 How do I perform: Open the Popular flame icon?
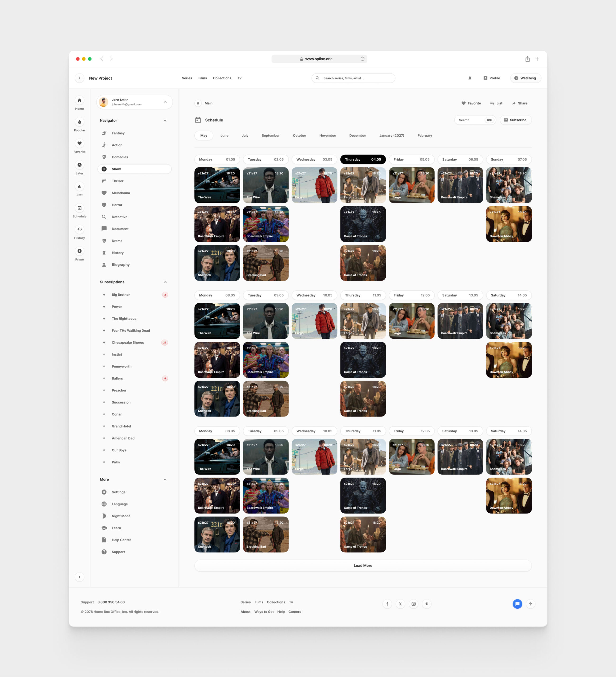click(x=79, y=122)
